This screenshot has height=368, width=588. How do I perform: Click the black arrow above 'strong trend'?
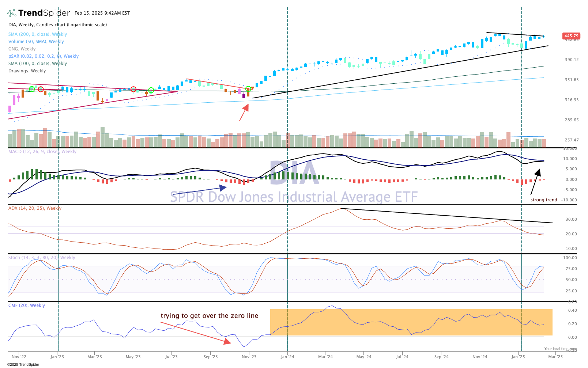click(535, 182)
